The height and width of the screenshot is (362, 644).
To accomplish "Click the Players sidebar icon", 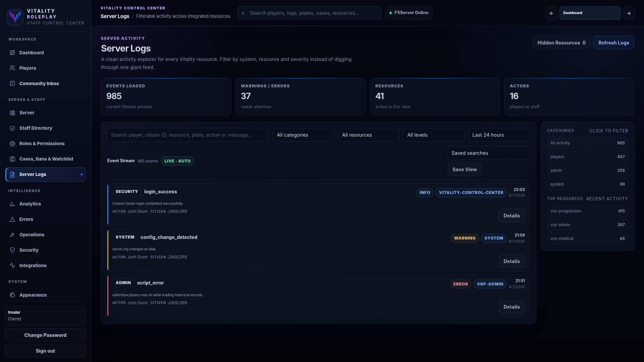I will pyautogui.click(x=12, y=68).
